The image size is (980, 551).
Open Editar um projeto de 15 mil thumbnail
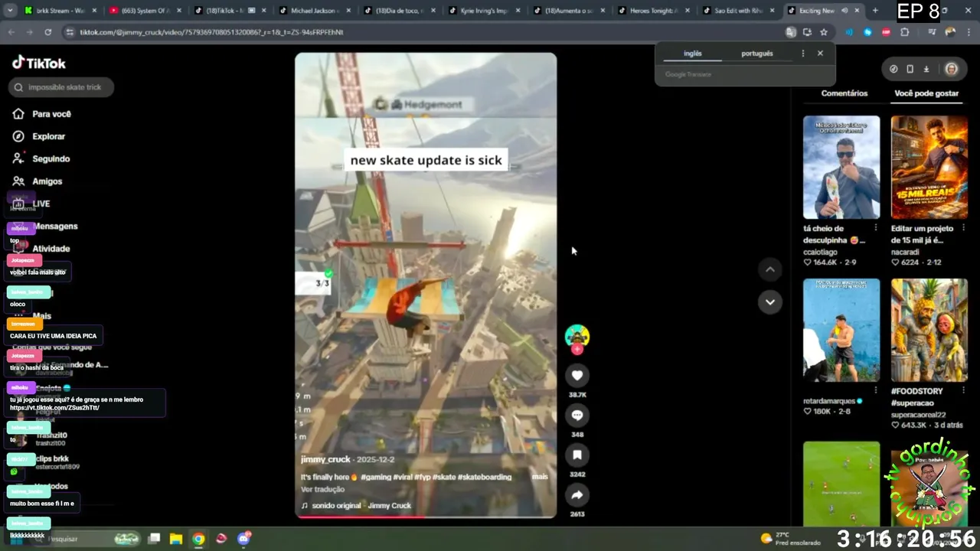(929, 168)
